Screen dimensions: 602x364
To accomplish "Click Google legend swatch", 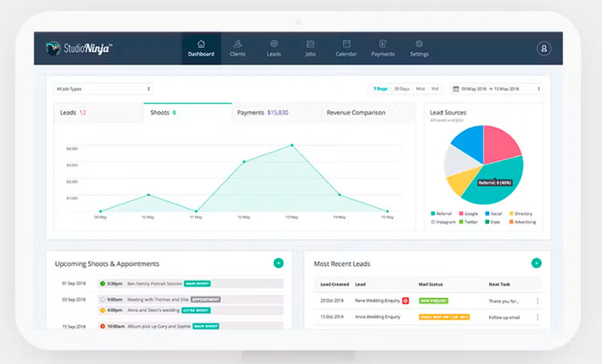I will (x=461, y=214).
